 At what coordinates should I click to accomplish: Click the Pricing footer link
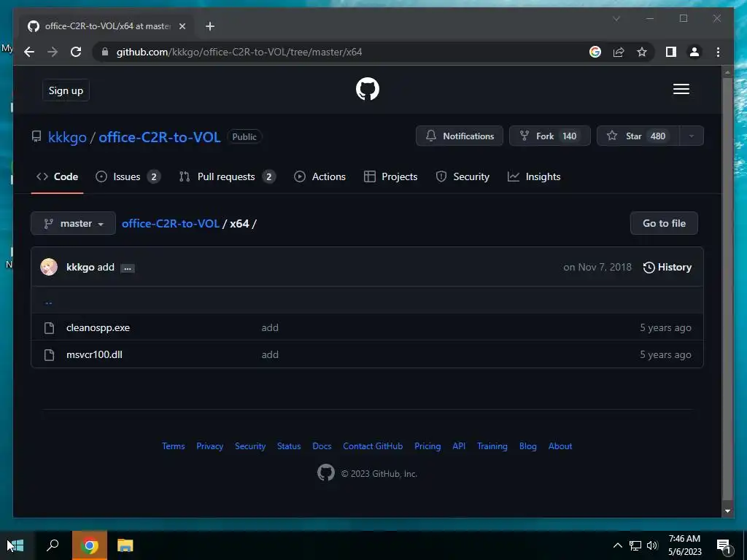click(x=427, y=446)
